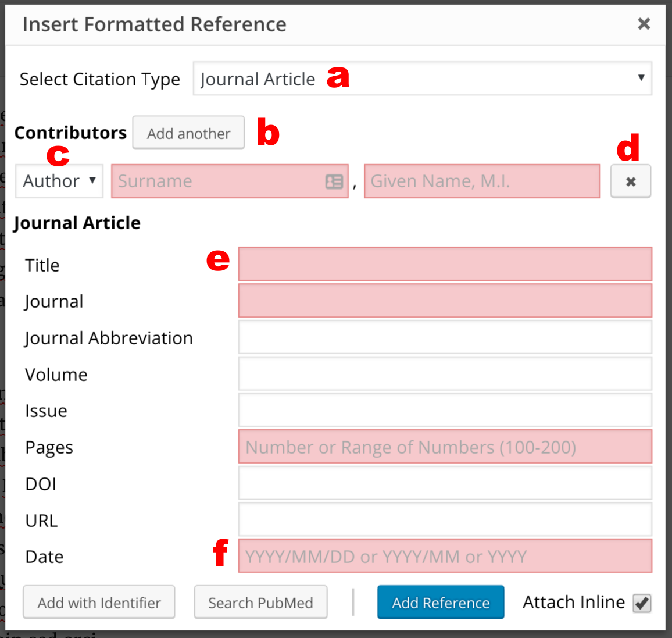Open the Search PubMed dialog
This screenshot has width=672, height=638.
coord(260,603)
